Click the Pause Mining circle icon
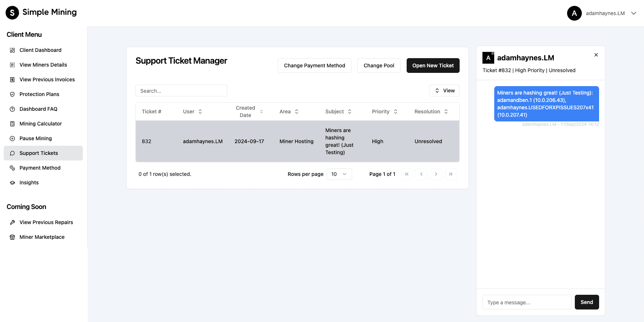This screenshot has height=322, width=644. 12,138
